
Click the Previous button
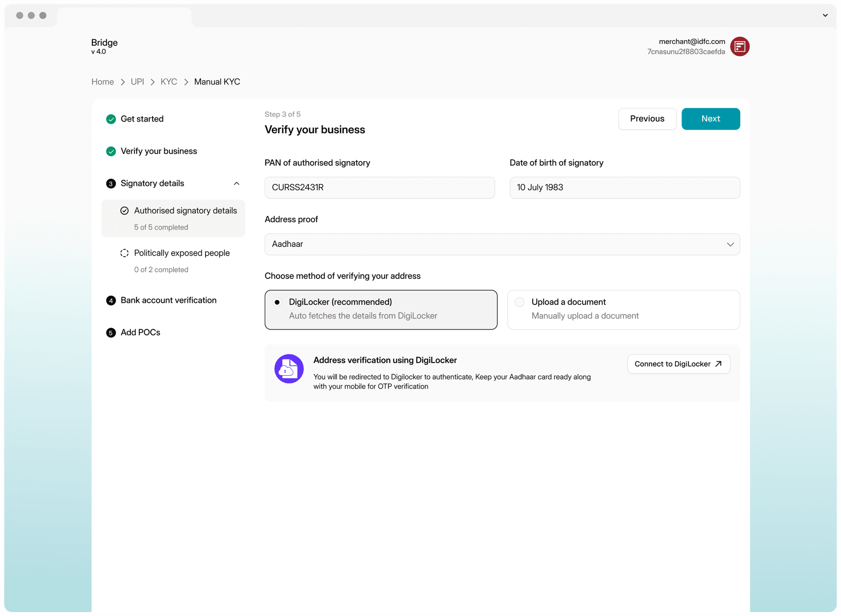(x=647, y=119)
